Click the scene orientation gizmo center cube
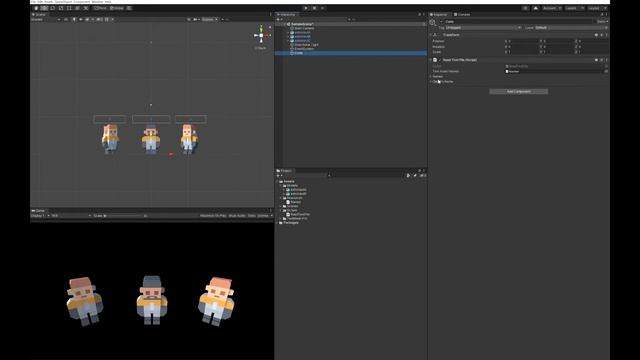Viewport: 640px width, 360px height. coord(261,36)
